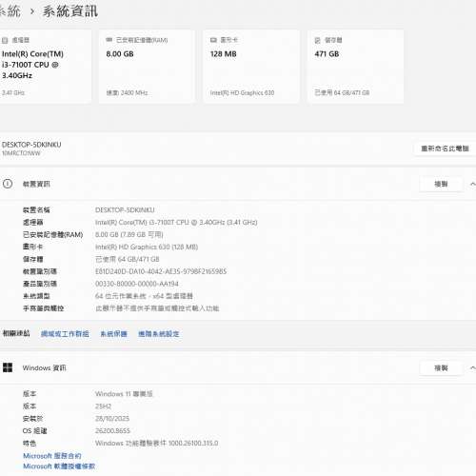Open the 系統保護 link

pos(113,334)
